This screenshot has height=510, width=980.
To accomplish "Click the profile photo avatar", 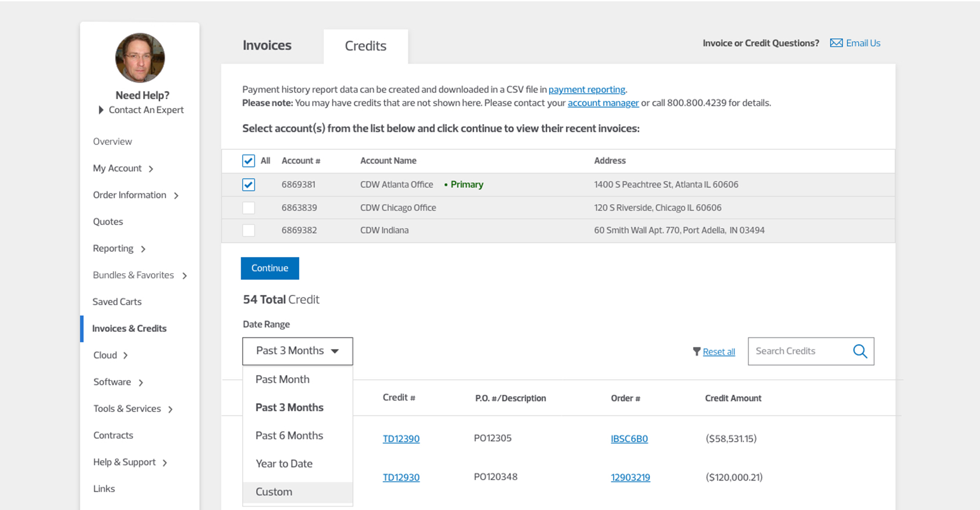I will 140,58.
